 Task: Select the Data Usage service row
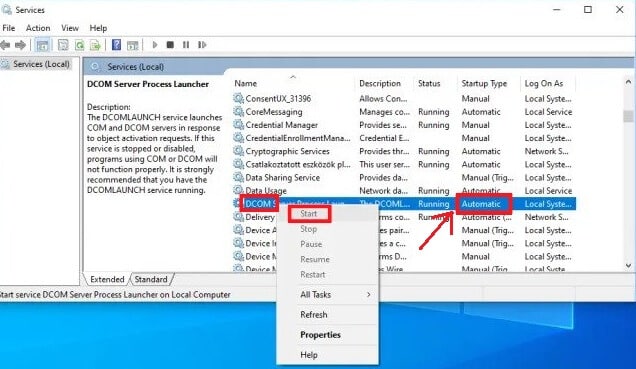click(404, 191)
